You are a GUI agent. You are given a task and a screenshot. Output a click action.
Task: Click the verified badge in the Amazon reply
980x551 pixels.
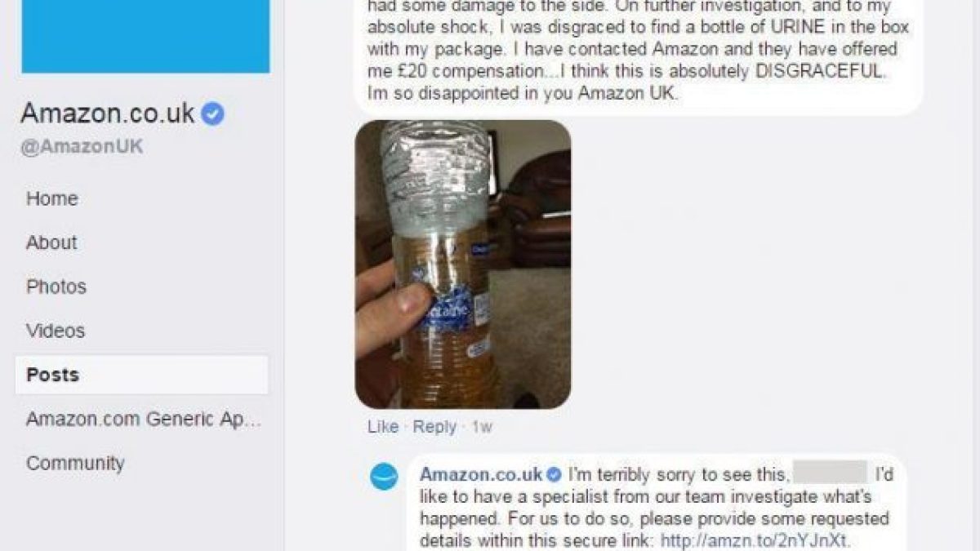(554, 474)
